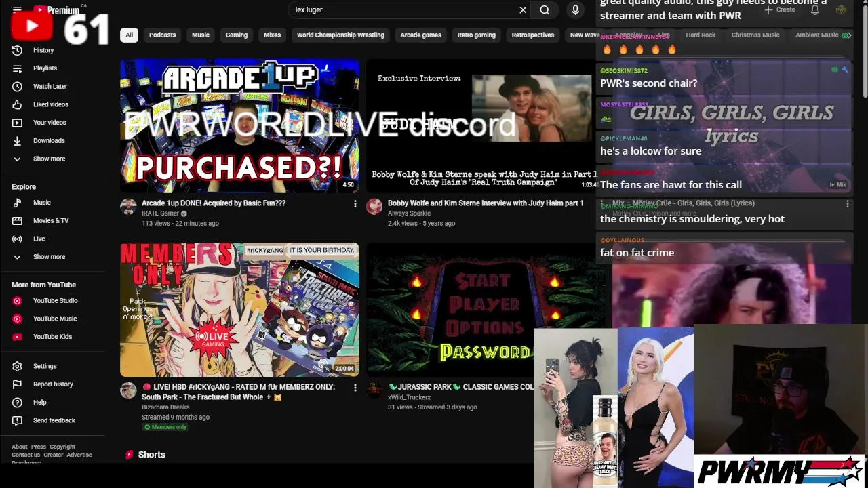Open the Always Sparkle channel name

pos(409,213)
